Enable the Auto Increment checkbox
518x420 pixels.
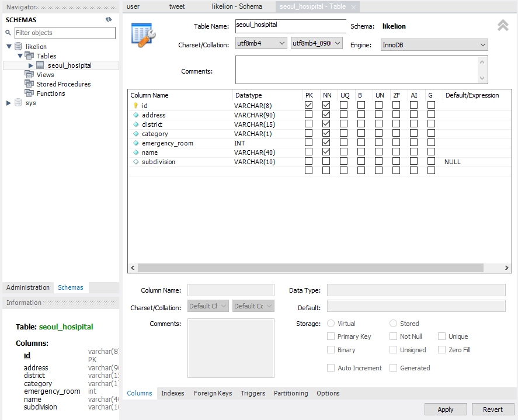pos(331,368)
